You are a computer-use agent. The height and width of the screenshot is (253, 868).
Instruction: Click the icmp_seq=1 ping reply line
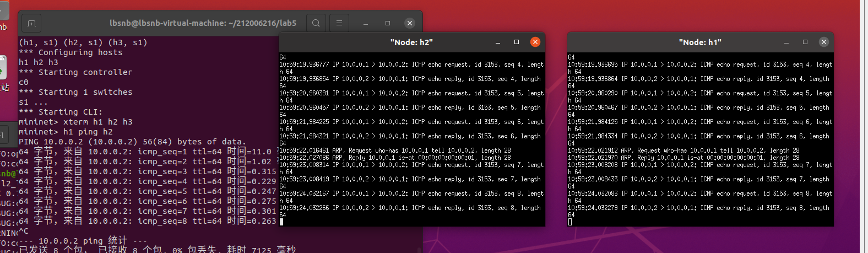tap(148, 152)
